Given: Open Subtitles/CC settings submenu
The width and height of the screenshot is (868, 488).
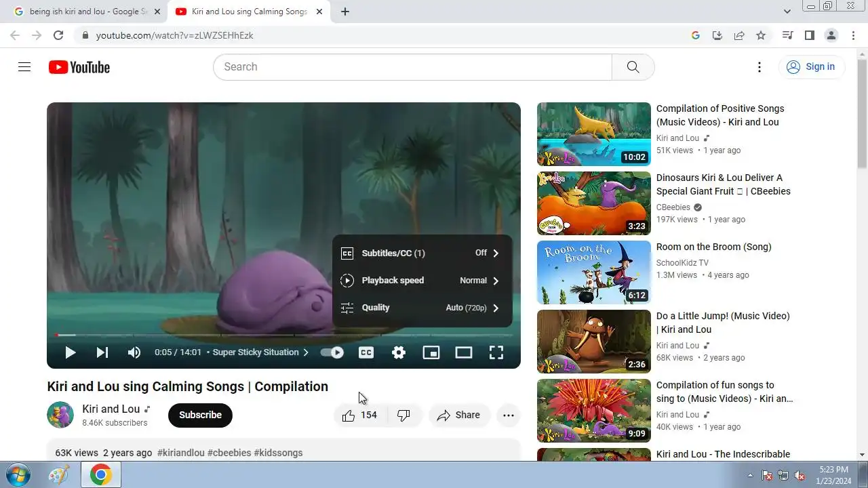Looking at the screenshot, I should pos(422,253).
